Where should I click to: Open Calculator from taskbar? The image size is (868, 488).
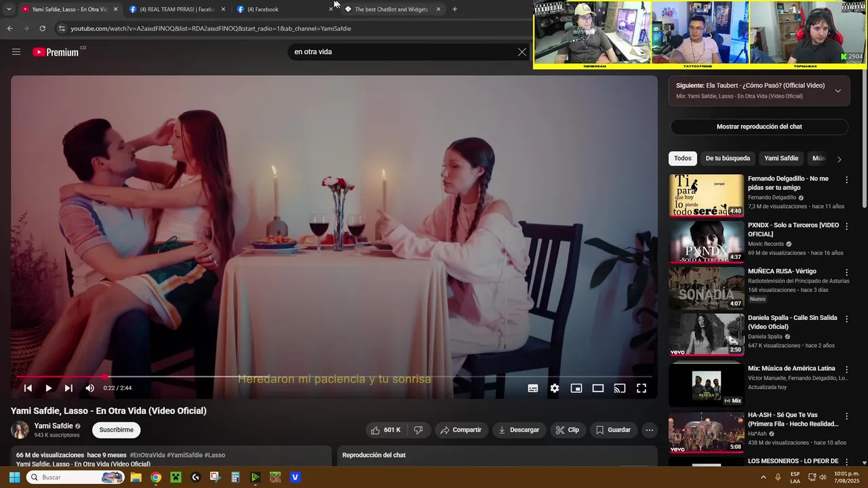(235, 477)
